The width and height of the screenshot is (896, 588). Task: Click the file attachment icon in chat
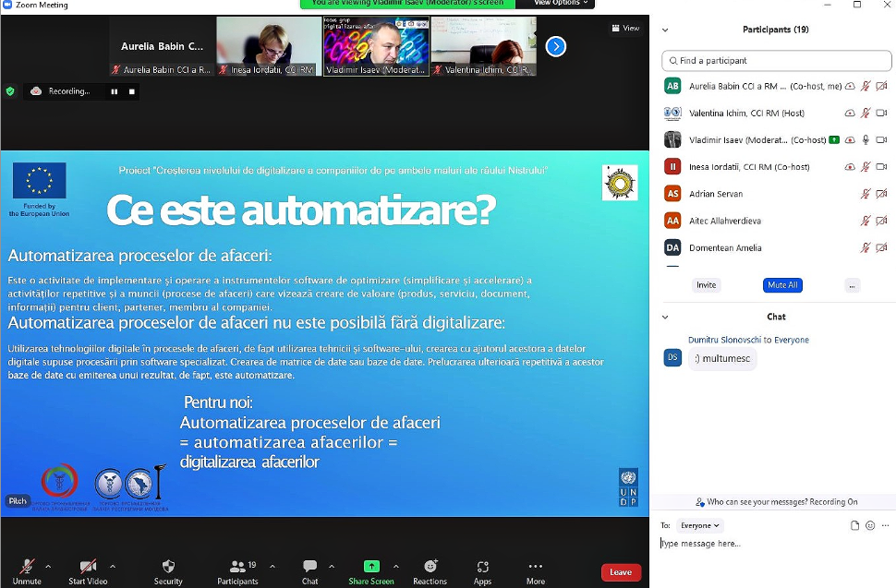[854, 525]
